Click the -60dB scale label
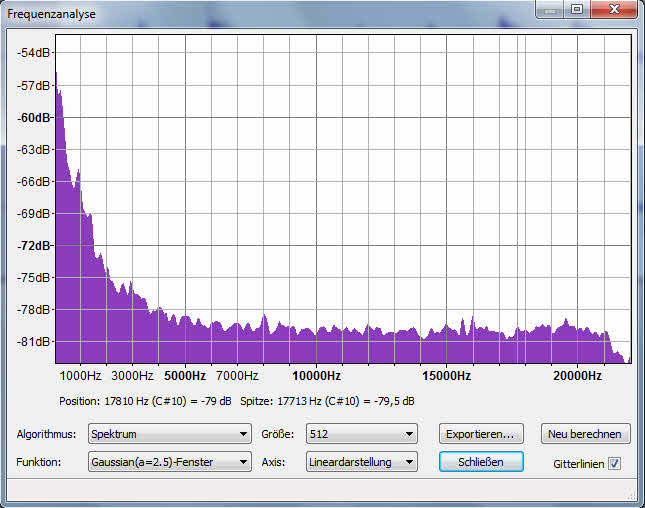The image size is (645, 508). [x=34, y=118]
